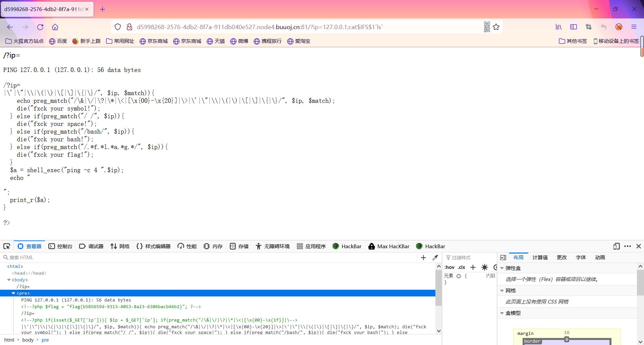This screenshot has height=345, width=644.
Task: Open the 微博 bookmark
Action: pyautogui.click(x=239, y=41)
